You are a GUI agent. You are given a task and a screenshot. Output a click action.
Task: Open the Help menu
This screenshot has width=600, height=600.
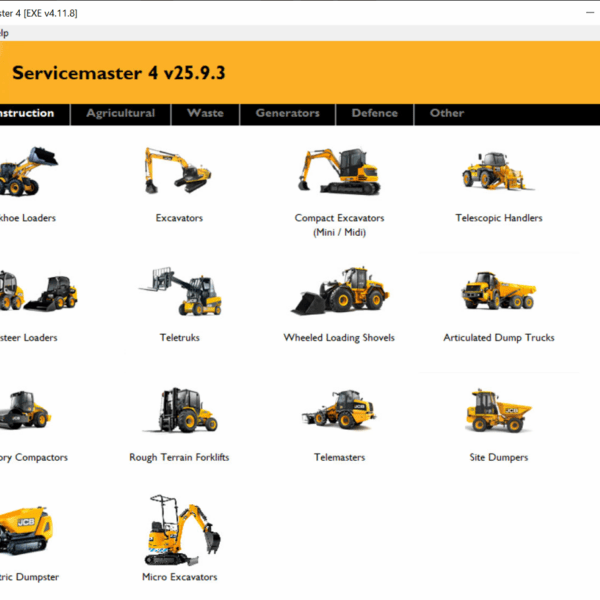click(4, 33)
